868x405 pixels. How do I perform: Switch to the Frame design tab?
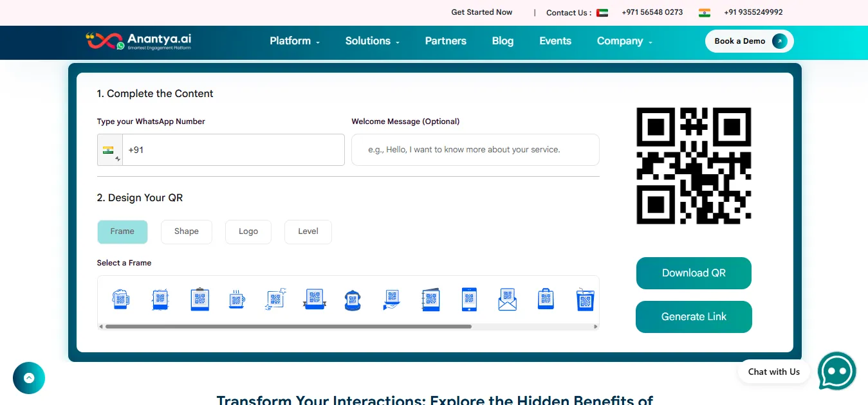pyautogui.click(x=122, y=231)
